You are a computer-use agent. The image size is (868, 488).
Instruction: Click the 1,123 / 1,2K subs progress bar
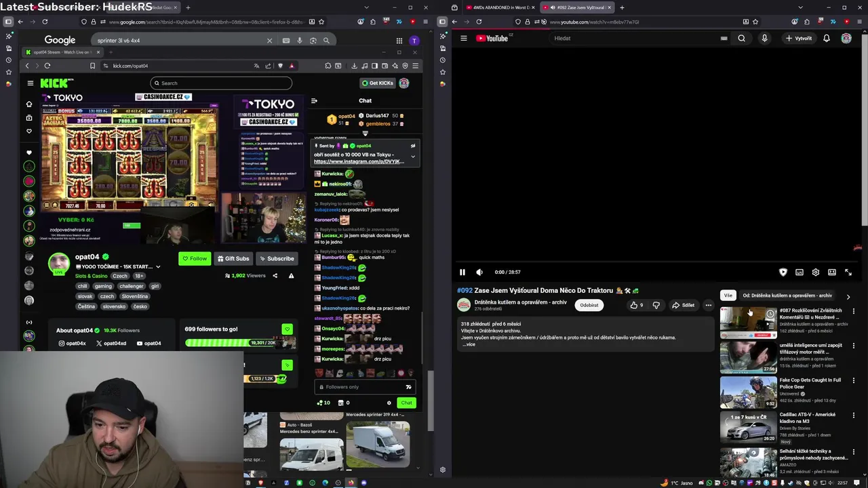pyautogui.click(x=264, y=378)
